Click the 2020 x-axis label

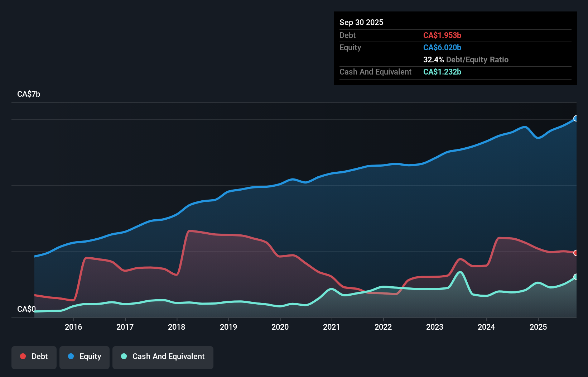[280, 327]
